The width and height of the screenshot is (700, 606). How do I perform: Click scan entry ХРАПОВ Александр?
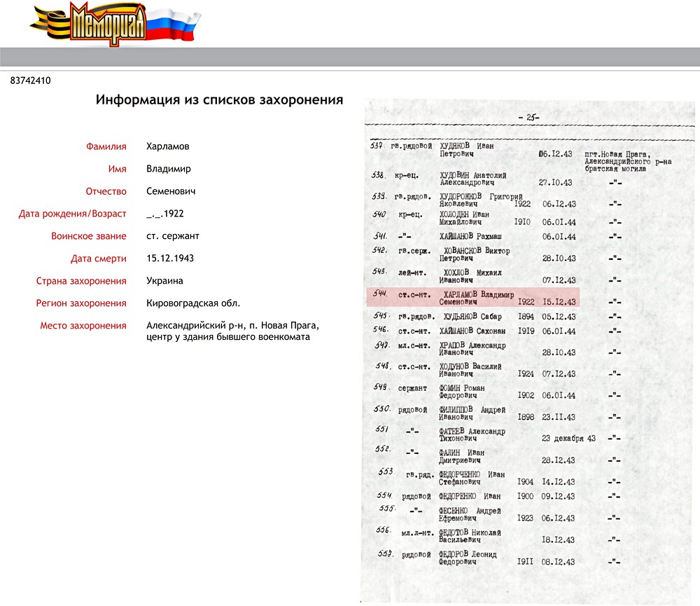472,349
